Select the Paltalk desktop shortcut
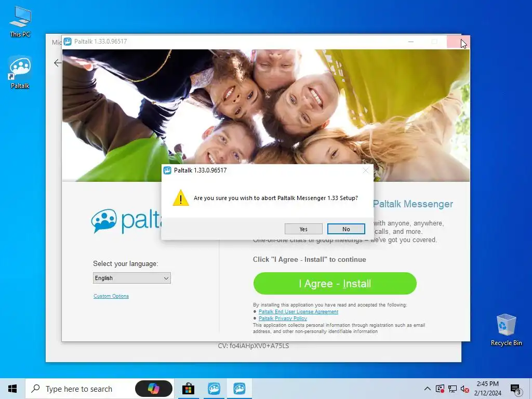This screenshot has width=532, height=399. click(x=20, y=72)
